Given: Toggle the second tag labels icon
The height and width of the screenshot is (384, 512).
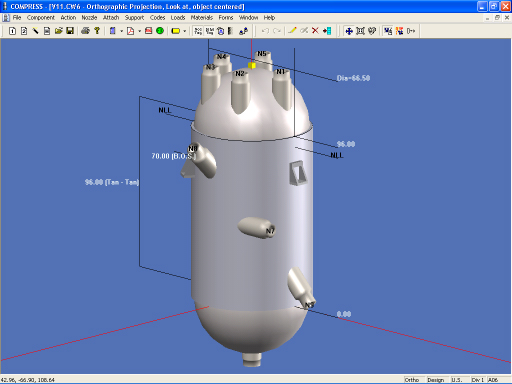Looking at the screenshot, I should point(209,31).
